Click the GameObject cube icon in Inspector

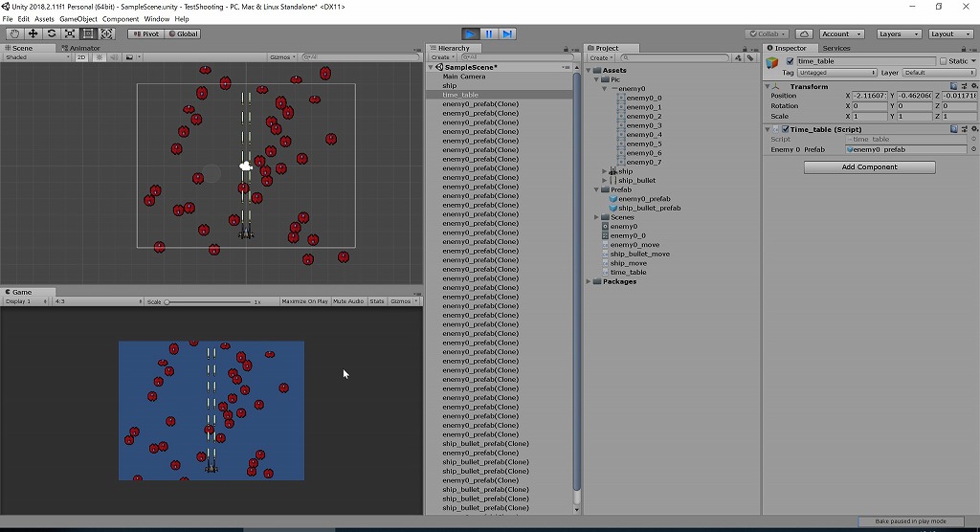point(772,63)
